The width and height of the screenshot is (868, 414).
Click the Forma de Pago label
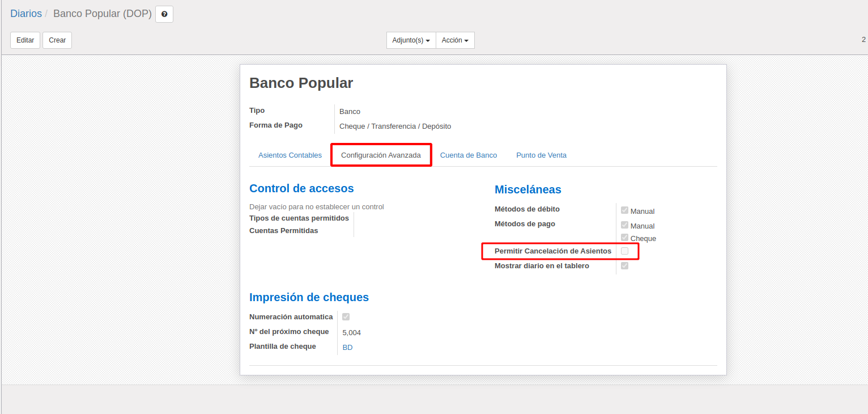(276, 125)
